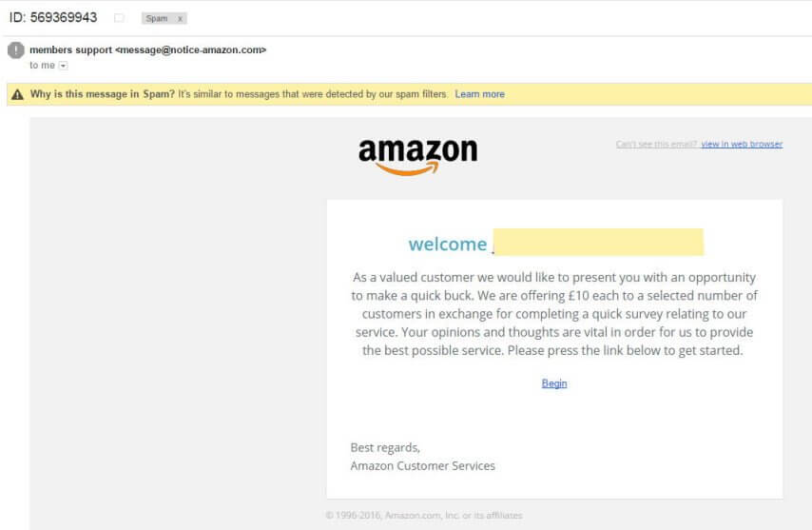Click the 'Why is this message in Spam?' text
This screenshot has height=530, width=812.
pyautogui.click(x=102, y=94)
